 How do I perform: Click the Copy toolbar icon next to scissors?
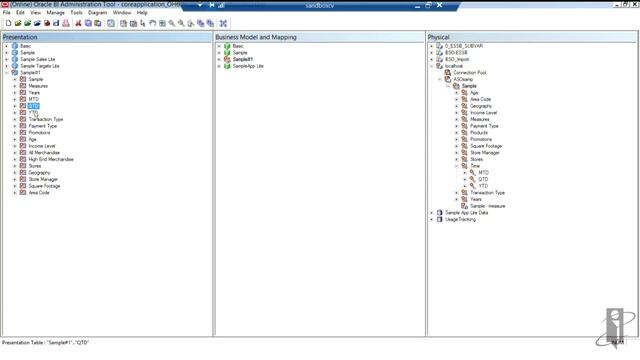pyautogui.click(x=88, y=23)
